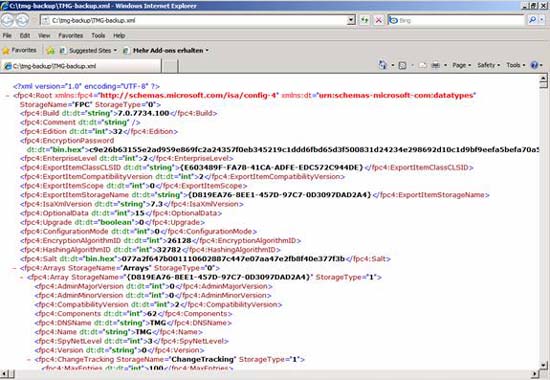Click build number 7.0.7734.100

pyautogui.click(x=143, y=113)
